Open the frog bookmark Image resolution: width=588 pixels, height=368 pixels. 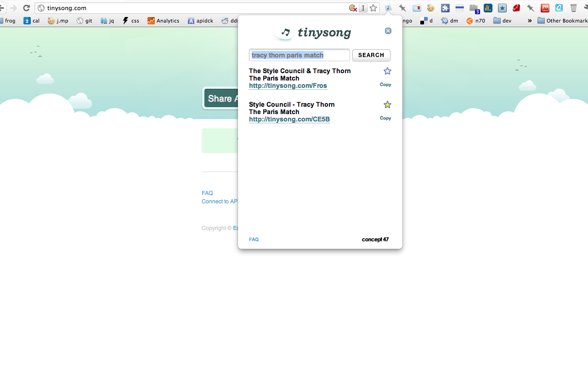pos(8,21)
